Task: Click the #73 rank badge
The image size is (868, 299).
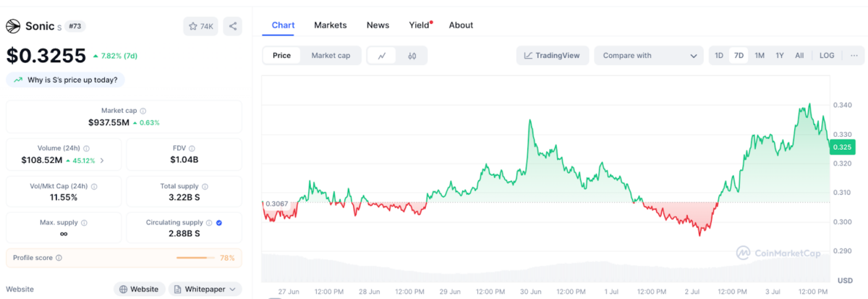Action: pos(74,26)
